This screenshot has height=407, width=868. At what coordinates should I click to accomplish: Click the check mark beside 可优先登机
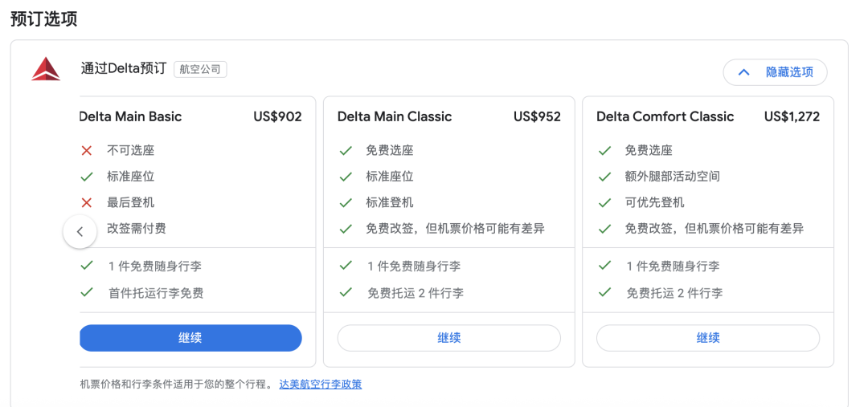605,202
